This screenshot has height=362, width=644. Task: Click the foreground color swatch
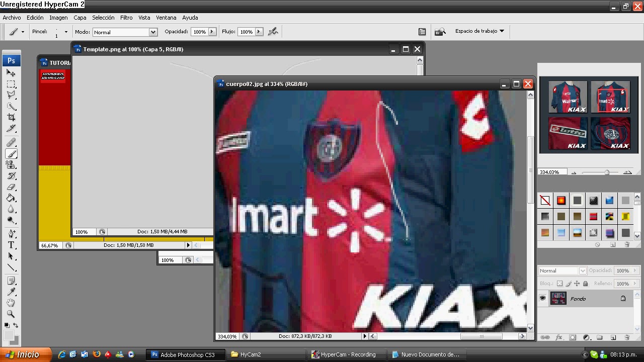(9, 335)
